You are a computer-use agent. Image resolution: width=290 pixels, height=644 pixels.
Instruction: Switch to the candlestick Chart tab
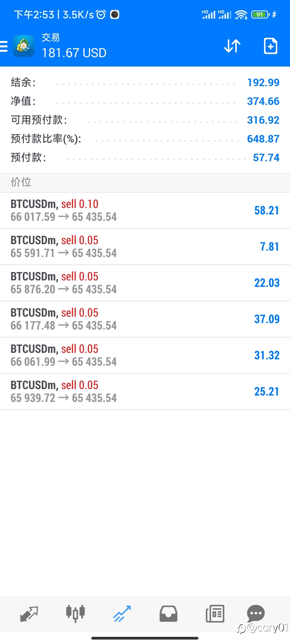75,614
